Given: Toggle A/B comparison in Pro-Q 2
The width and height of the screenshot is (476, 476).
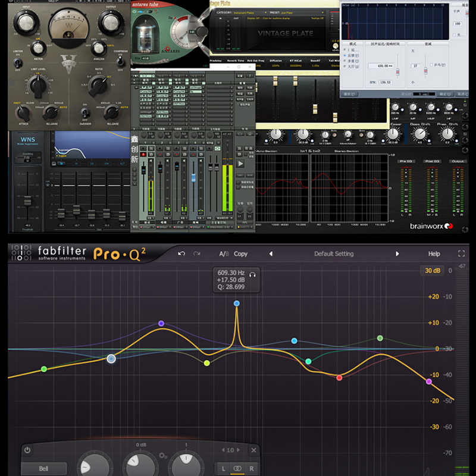Looking at the screenshot, I should (224, 254).
